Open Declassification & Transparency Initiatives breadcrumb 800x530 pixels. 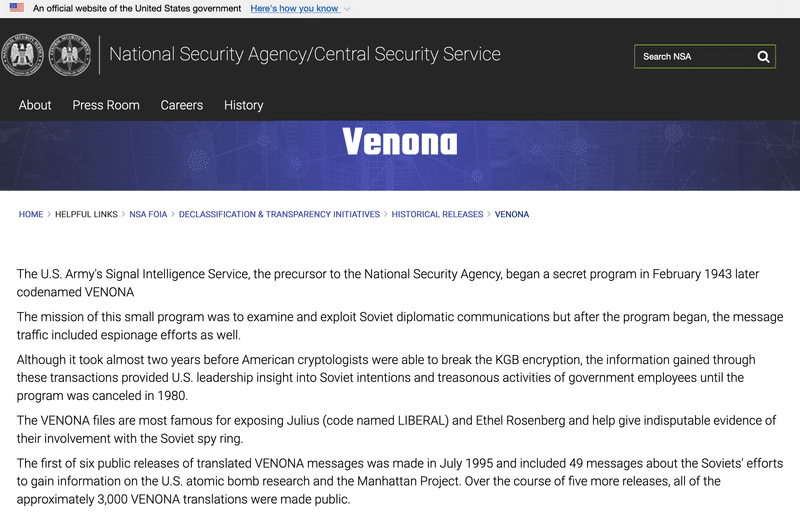pyautogui.click(x=279, y=214)
